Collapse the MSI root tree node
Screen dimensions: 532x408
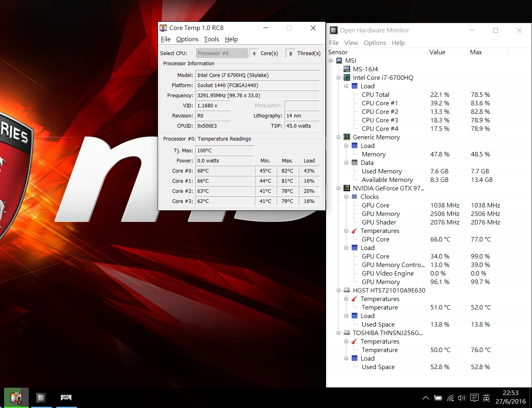[x=331, y=61]
